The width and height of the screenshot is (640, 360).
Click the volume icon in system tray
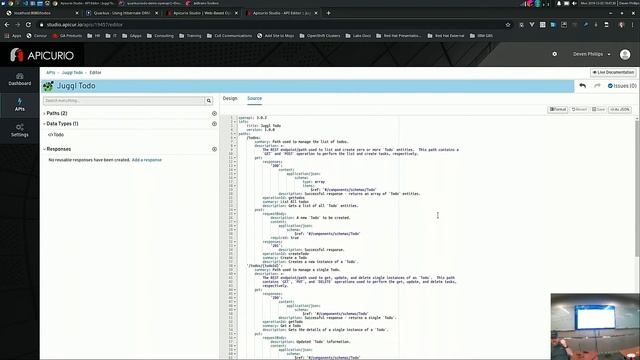click(574, 3)
